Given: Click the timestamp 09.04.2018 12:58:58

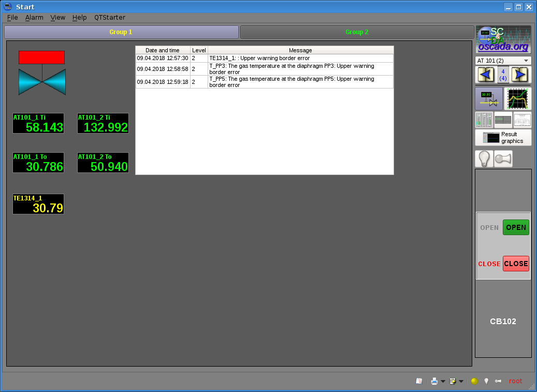Looking at the screenshot, I should coord(163,69).
